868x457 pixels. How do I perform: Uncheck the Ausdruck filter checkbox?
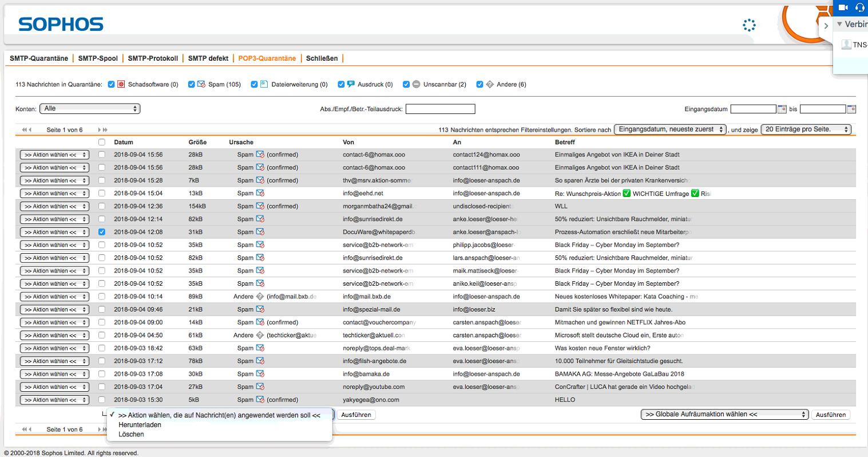341,84
